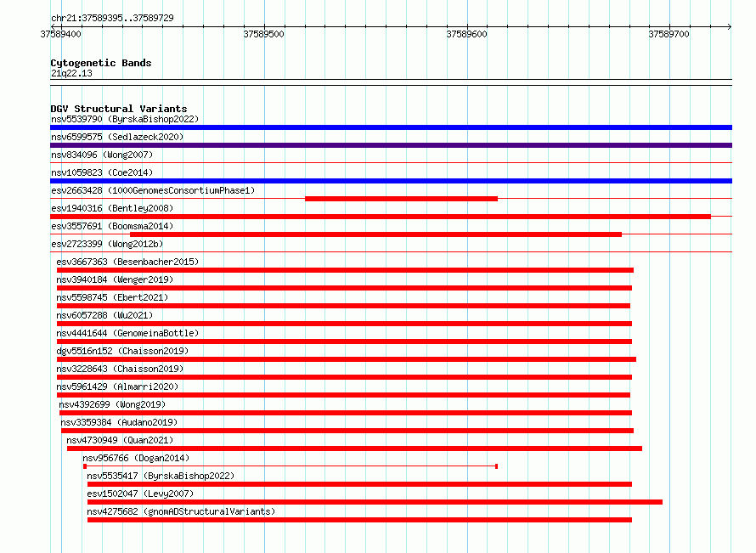The image size is (756, 553).
Task: Click the DGV Structural Variants track title
Action: [x=119, y=109]
